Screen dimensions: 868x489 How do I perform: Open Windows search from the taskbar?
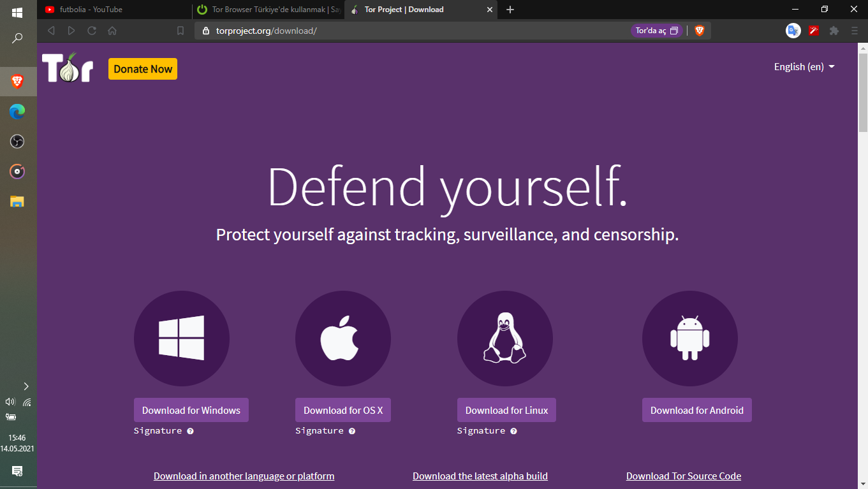pos(17,38)
